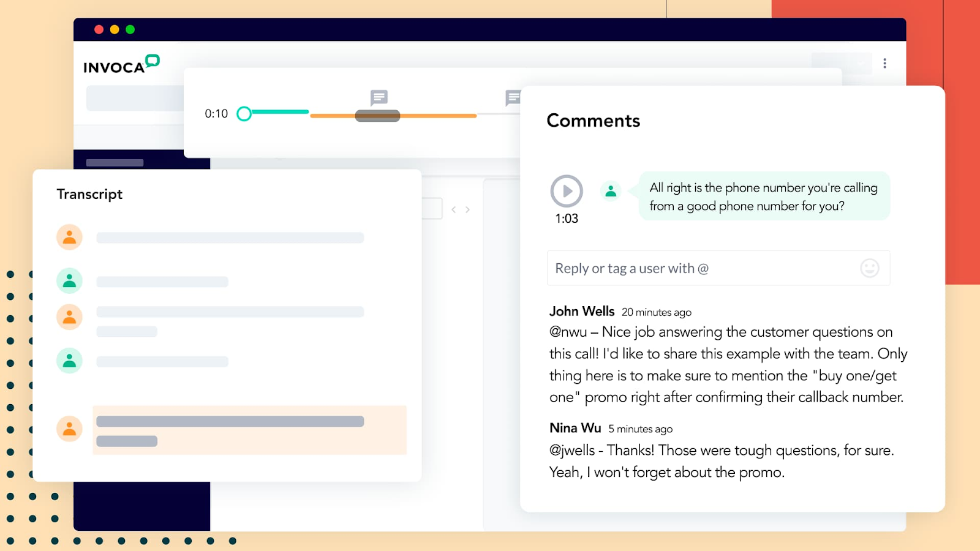This screenshot has width=980, height=551.
Task: Click the green agent avatar in the Transcript panel
Action: point(69,280)
